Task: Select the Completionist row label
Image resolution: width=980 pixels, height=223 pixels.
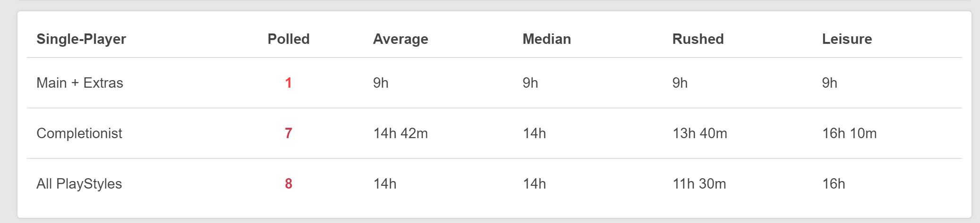Action: point(79,133)
